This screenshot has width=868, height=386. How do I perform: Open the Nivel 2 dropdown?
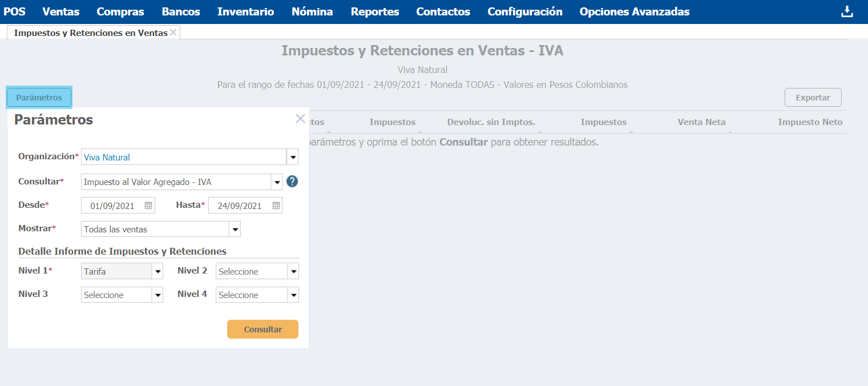(293, 272)
